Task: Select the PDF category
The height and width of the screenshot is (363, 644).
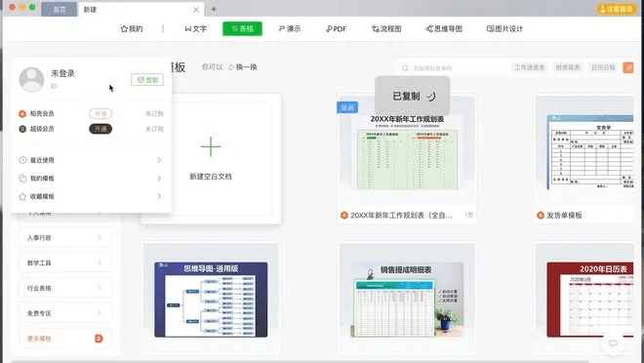Action: (x=337, y=28)
